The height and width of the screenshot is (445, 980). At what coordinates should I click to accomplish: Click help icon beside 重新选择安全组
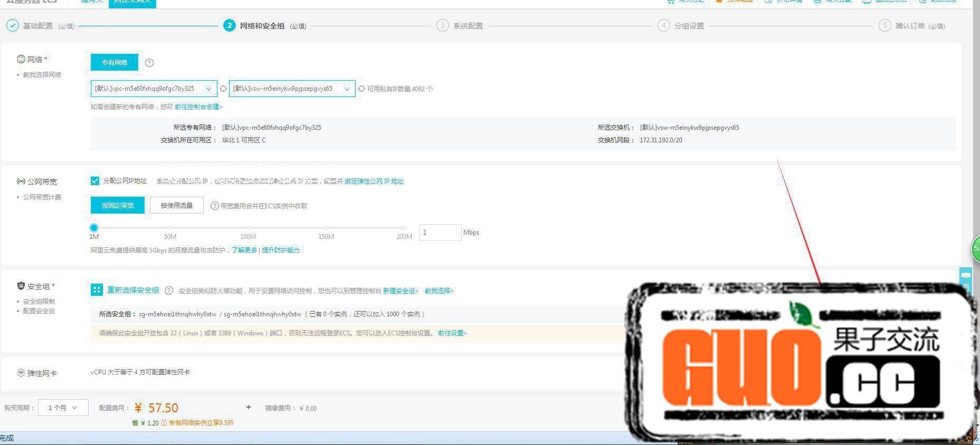(169, 291)
